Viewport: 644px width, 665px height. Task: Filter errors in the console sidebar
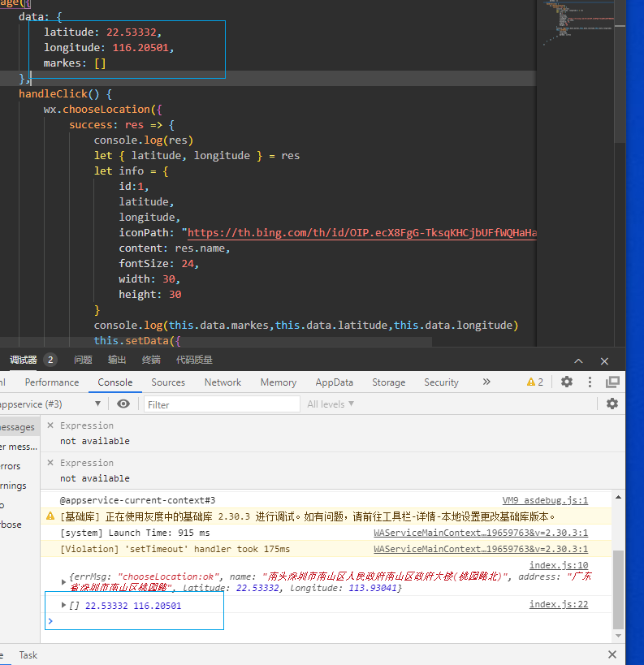(19, 466)
